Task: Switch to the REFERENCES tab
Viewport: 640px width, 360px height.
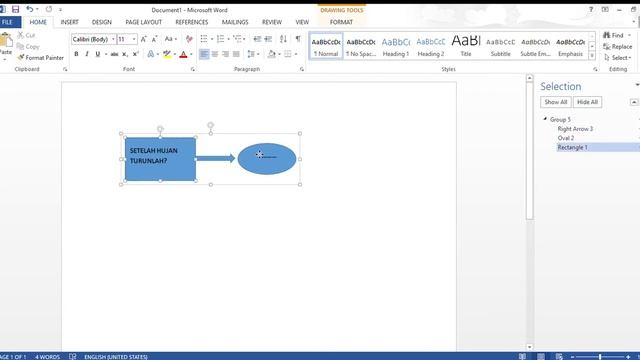Action: point(191,22)
